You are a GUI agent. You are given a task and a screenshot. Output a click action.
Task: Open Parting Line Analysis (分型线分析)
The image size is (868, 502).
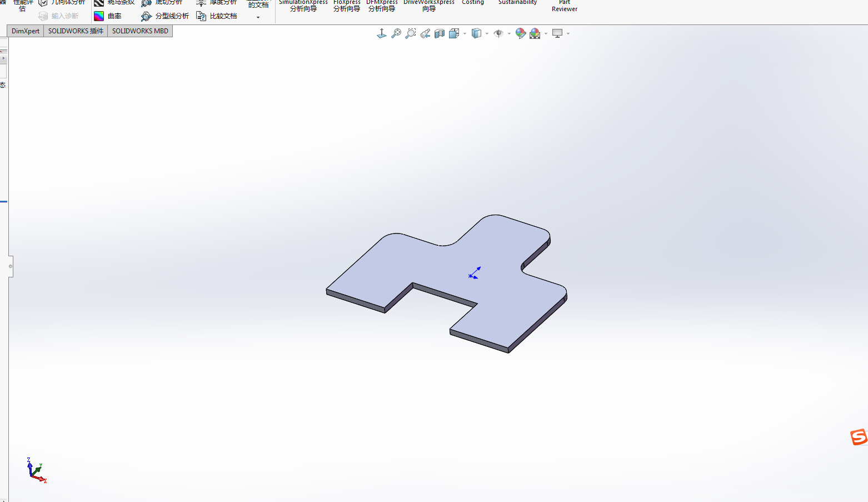(165, 16)
